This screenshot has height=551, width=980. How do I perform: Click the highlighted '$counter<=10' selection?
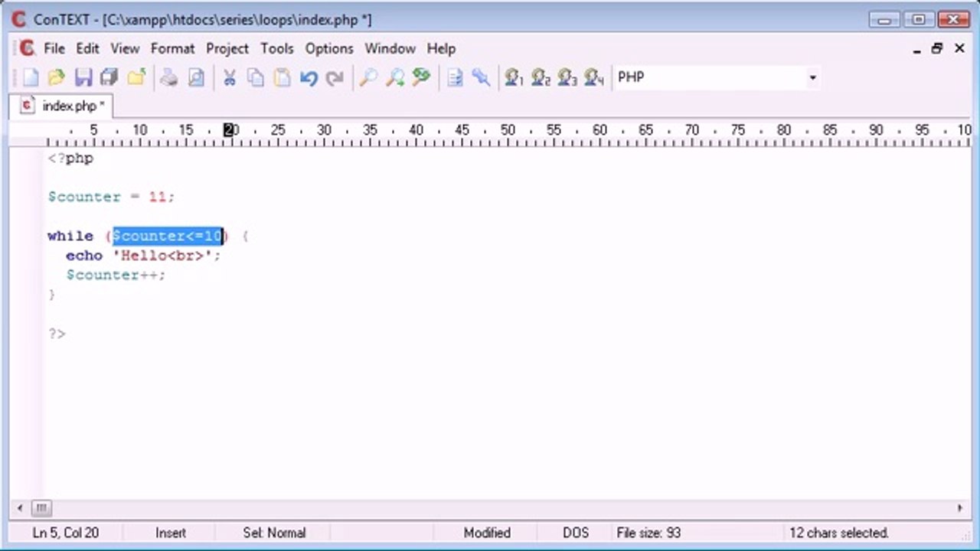(168, 236)
